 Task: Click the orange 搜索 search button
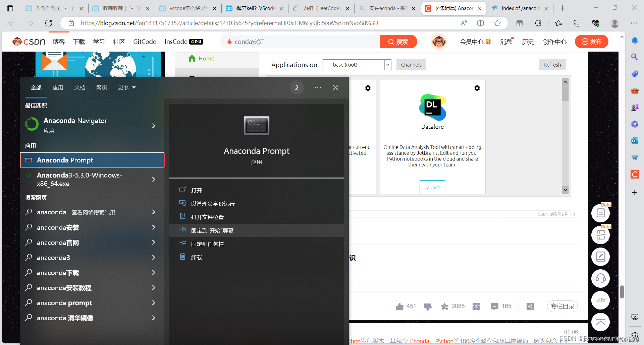[x=398, y=42]
